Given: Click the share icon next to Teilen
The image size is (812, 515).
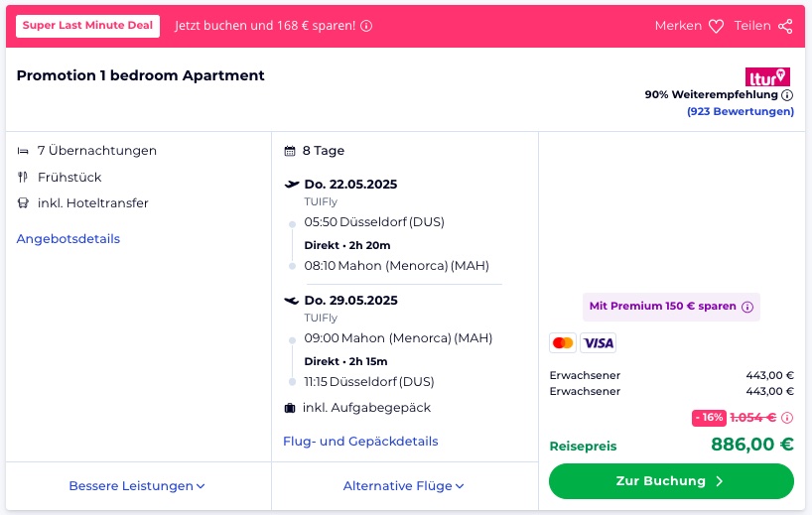Looking at the screenshot, I should click(785, 26).
